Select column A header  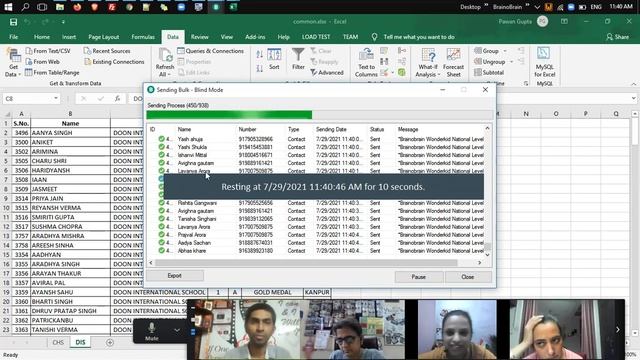pyautogui.click(x=21, y=114)
